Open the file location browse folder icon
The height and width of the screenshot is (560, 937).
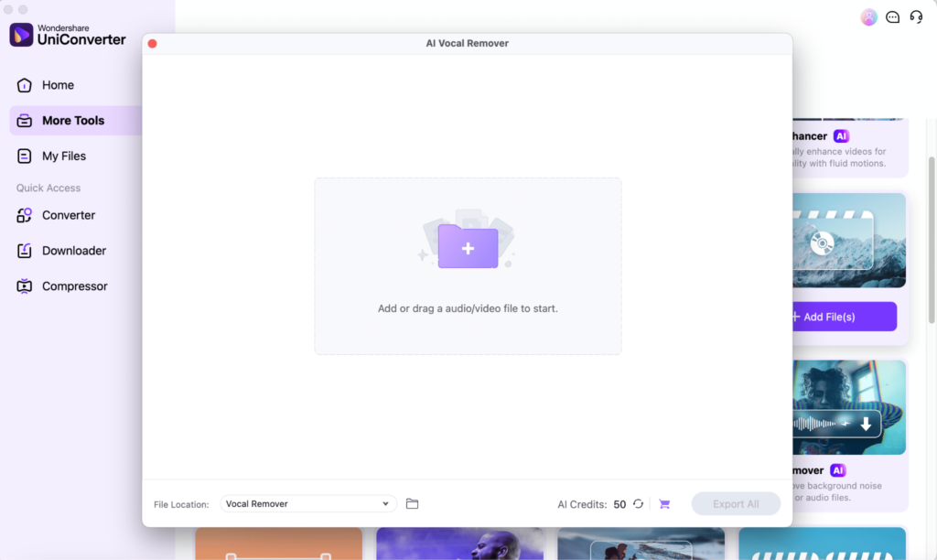pos(412,503)
